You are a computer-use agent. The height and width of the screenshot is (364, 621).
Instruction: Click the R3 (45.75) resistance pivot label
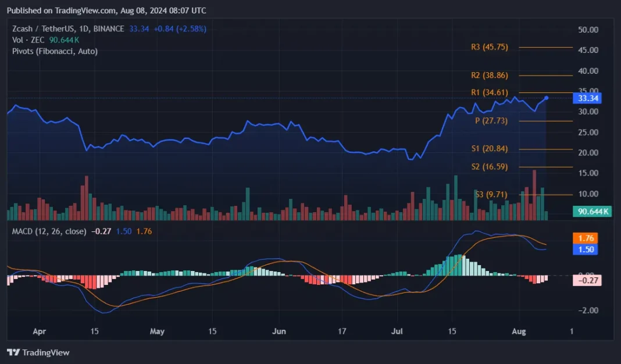pyautogui.click(x=489, y=47)
